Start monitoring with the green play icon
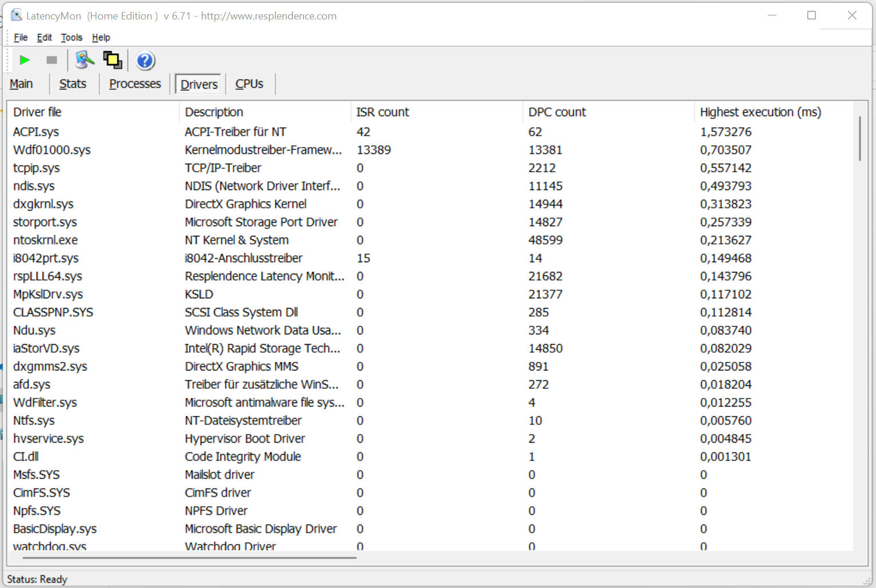Screen dimensions: 876x588 click(25, 60)
